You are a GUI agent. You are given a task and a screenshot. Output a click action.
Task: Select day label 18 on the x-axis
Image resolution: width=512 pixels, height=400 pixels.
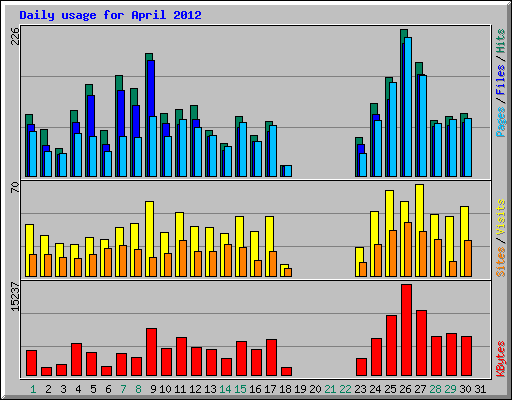click(285, 389)
